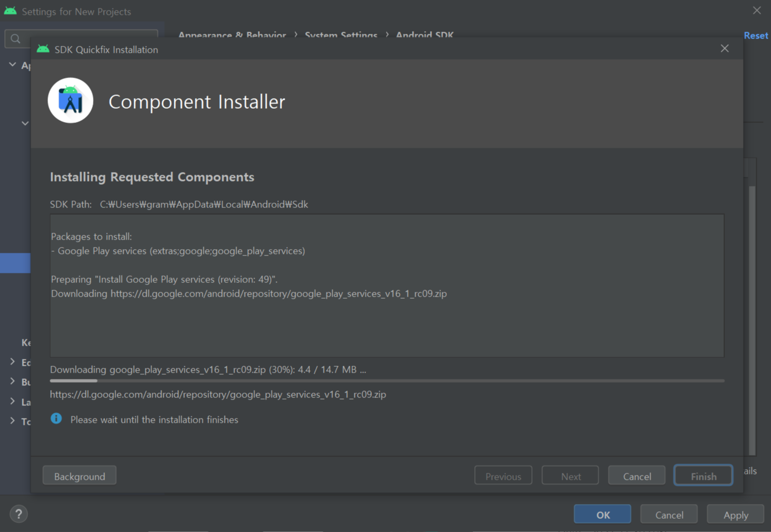Click the search icon in Settings search field

[15, 39]
